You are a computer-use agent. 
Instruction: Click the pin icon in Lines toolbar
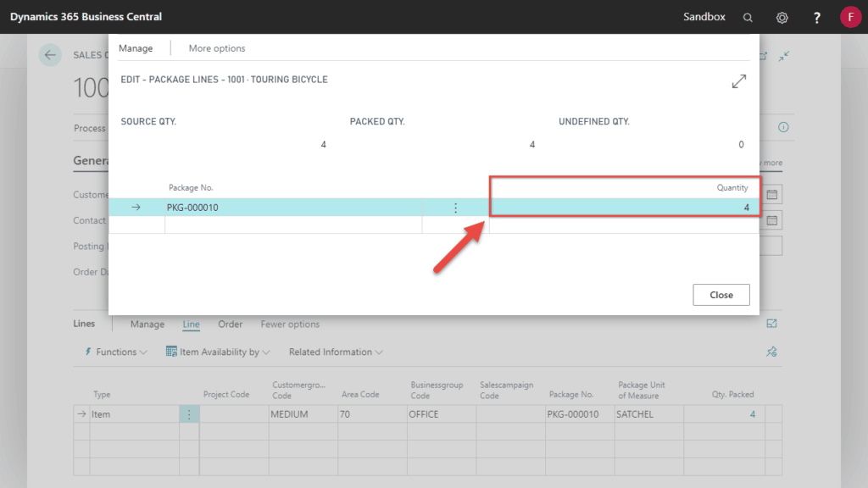tap(771, 352)
